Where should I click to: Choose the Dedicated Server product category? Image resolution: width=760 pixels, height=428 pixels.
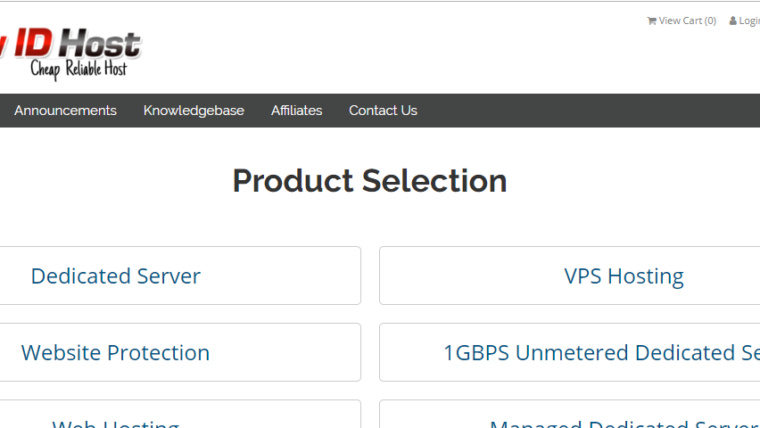[116, 276]
